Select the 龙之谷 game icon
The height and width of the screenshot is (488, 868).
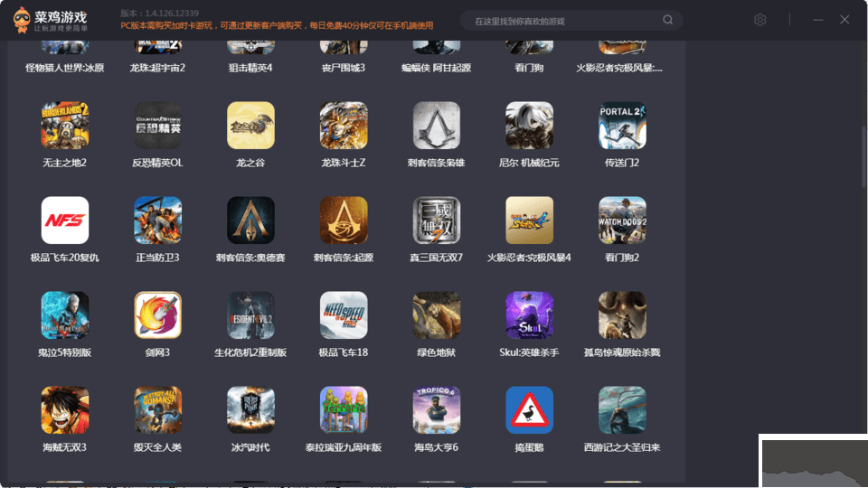(x=250, y=125)
